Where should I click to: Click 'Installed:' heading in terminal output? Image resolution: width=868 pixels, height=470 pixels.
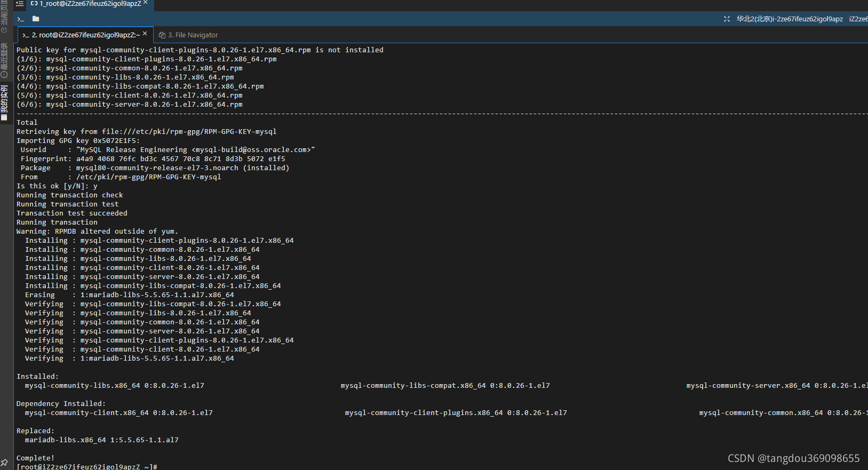[38, 376]
